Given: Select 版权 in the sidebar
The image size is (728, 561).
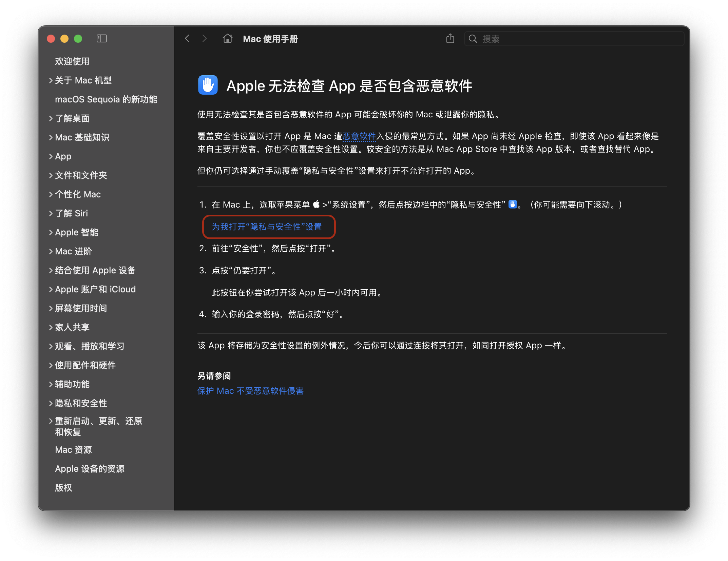Looking at the screenshot, I should pos(63,488).
